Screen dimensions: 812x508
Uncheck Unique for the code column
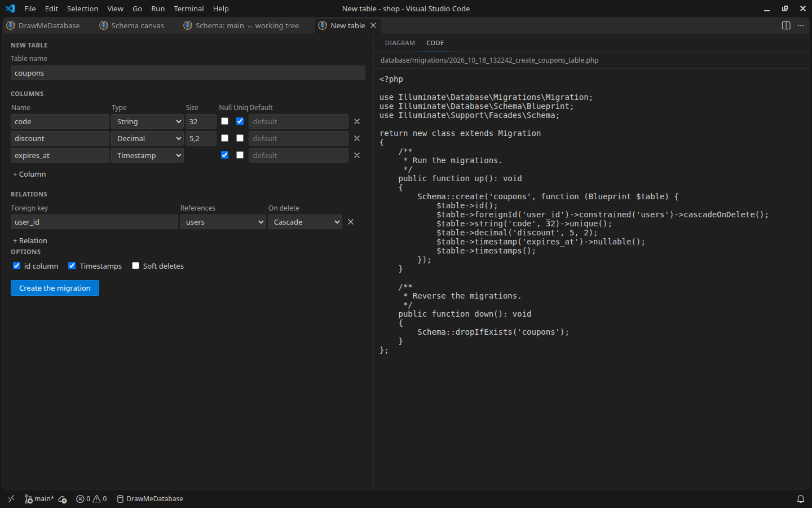pos(240,121)
